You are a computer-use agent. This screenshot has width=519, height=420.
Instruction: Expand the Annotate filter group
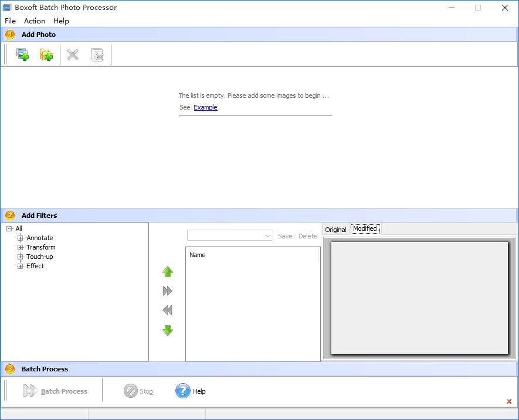pos(20,238)
